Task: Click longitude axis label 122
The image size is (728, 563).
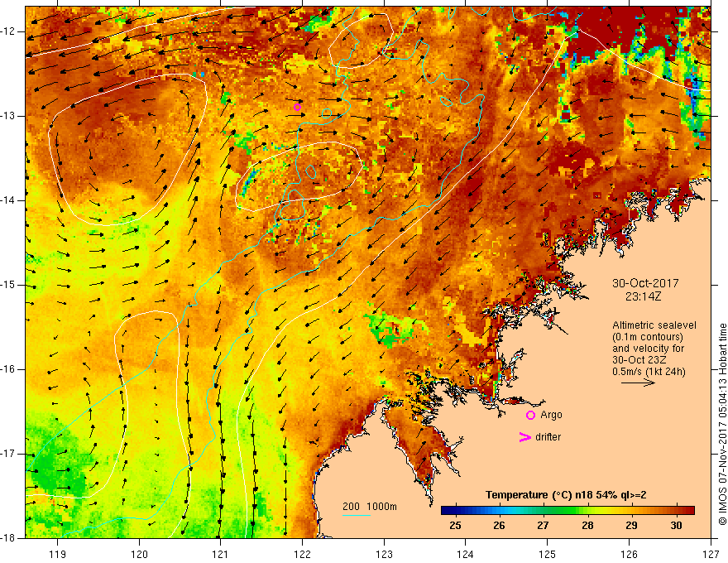Action: pyautogui.click(x=302, y=554)
